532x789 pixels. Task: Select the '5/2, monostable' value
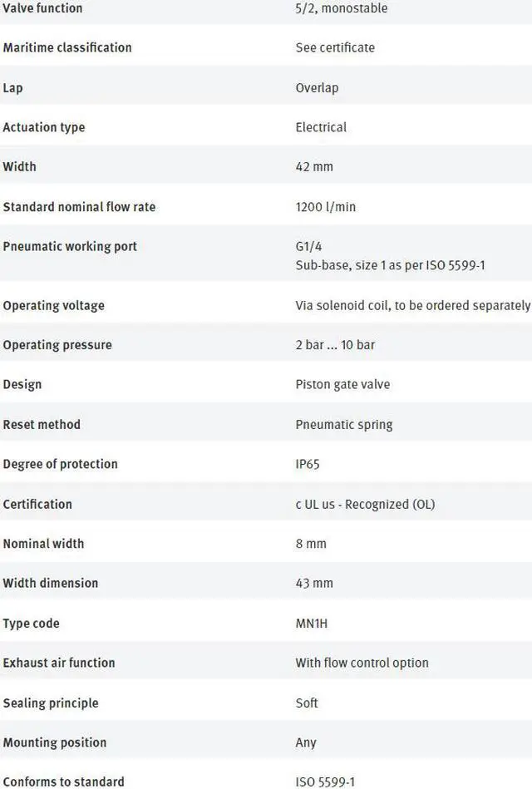[x=341, y=8]
